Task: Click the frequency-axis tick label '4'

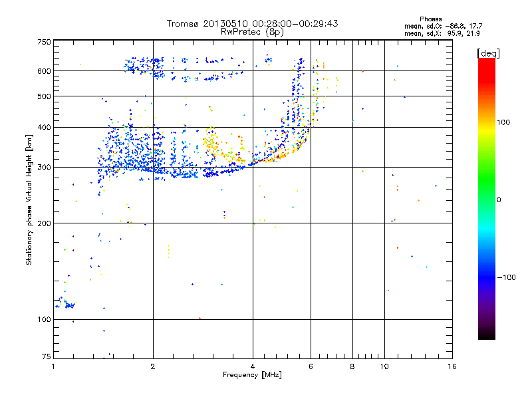Action: tap(253, 366)
